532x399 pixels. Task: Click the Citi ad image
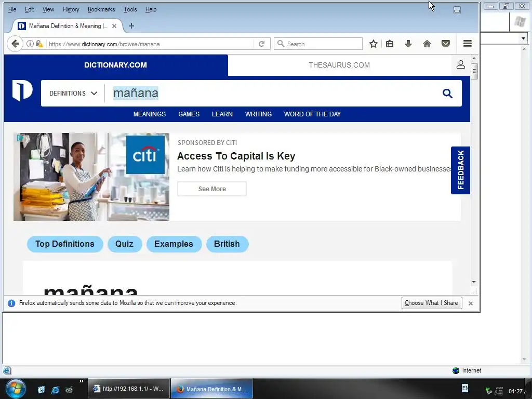(91, 177)
